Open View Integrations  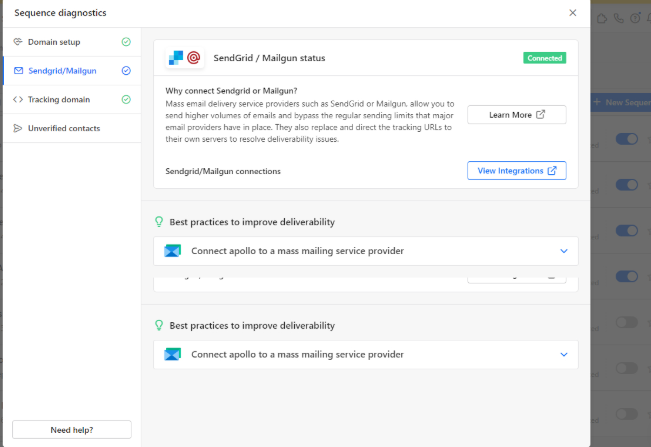(516, 171)
